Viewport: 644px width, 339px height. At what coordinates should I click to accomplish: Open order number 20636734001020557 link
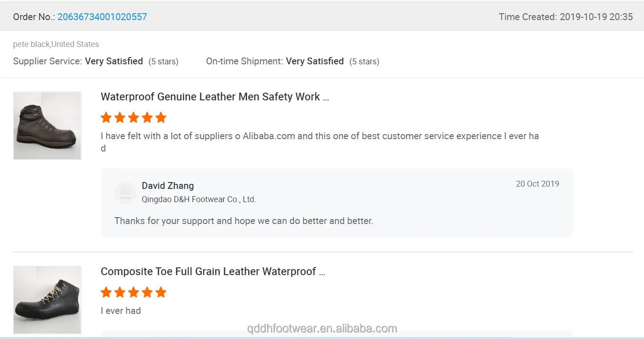102,17
